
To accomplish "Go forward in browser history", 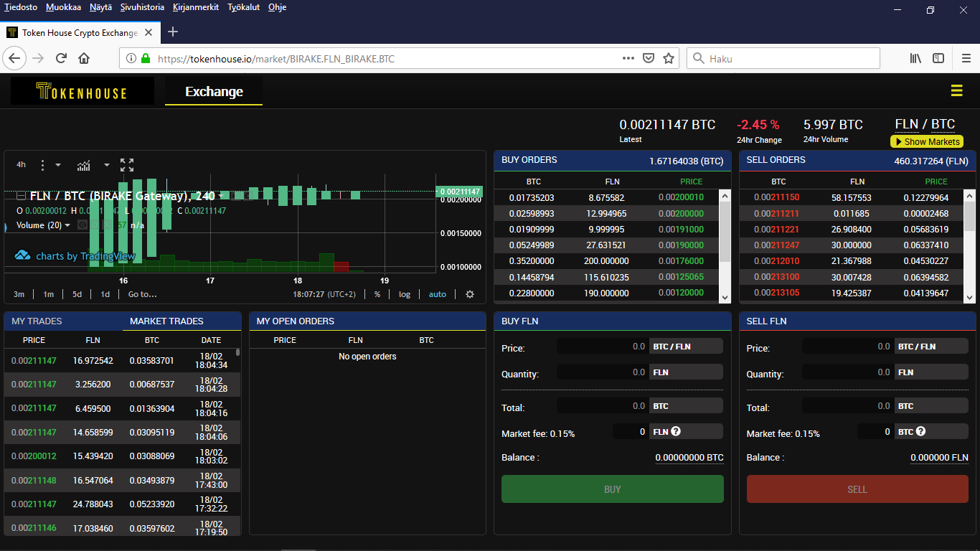I will coord(38,58).
